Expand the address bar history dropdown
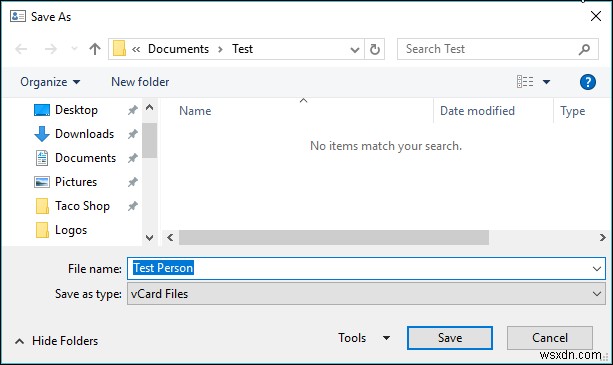The width and height of the screenshot is (613, 365). click(355, 50)
